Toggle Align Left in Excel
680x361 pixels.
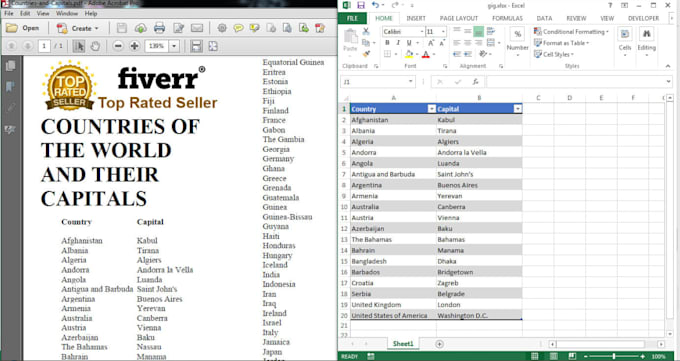click(457, 43)
